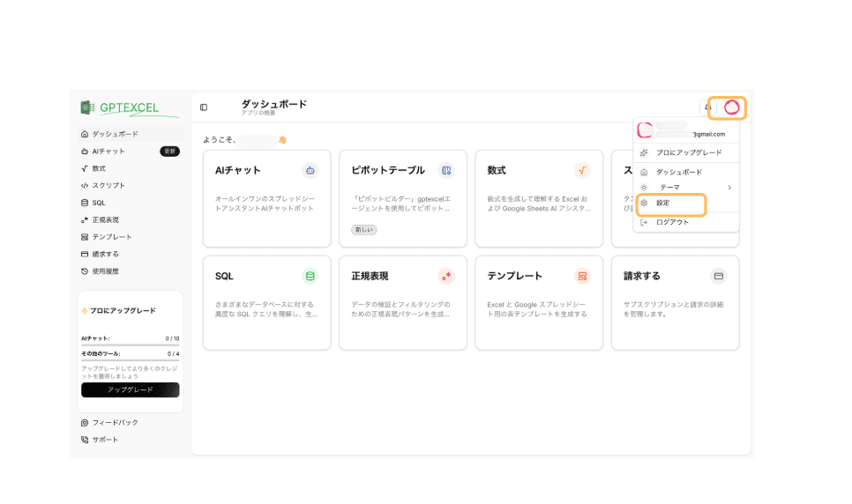Image resolution: width=852 pixels, height=504 pixels.
Task: Choose ログアウト from the dropdown menu
Action: (x=672, y=222)
